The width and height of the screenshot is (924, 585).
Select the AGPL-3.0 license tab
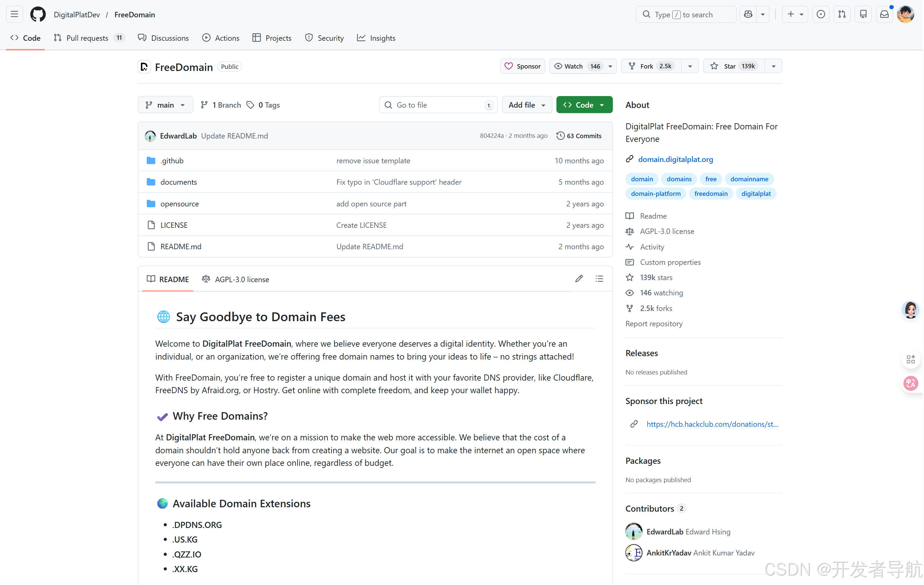pos(236,279)
